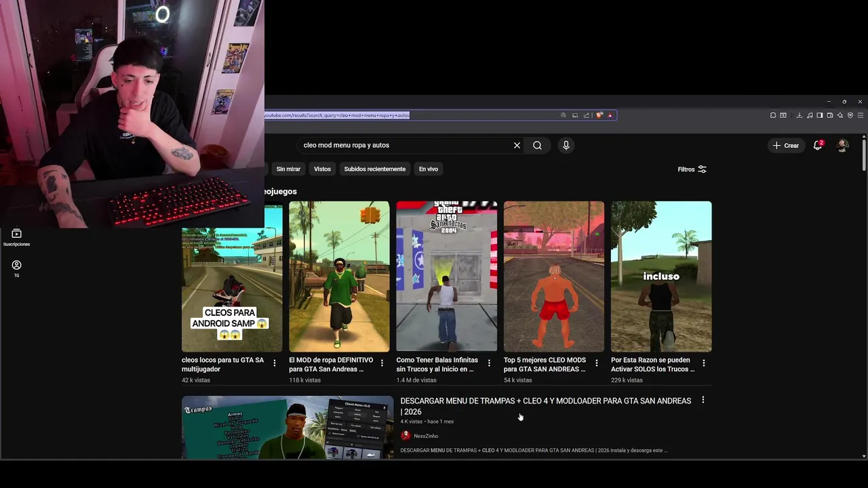Image resolution: width=868 pixels, height=488 pixels.
Task: Click the music note playlist icon in toolbar
Action: pyautogui.click(x=810, y=115)
